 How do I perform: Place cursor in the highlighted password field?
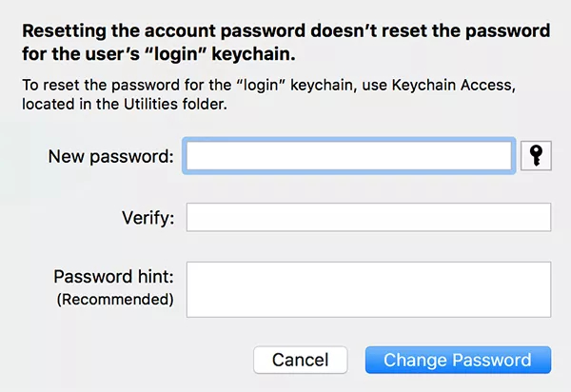(x=350, y=156)
